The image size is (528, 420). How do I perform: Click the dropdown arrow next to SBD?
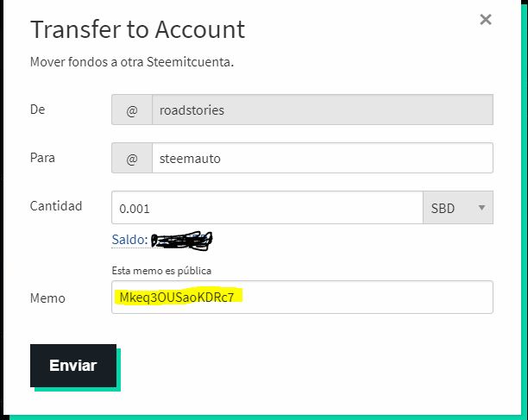pos(482,208)
